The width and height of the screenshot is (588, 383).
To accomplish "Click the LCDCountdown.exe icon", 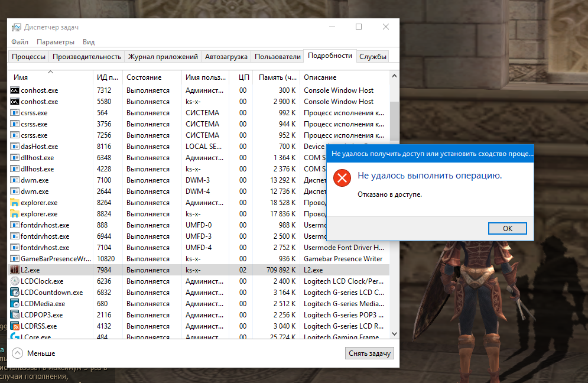I will coord(15,292).
